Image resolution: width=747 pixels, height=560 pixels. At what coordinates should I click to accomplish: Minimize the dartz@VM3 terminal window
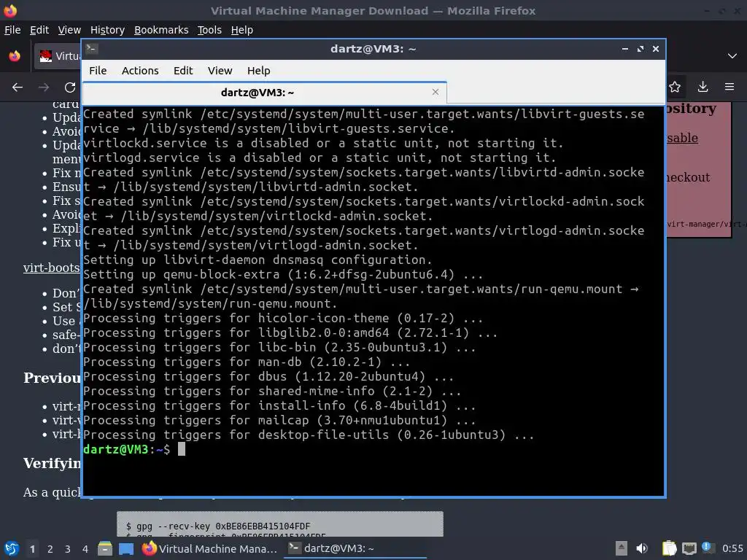tap(624, 49)
